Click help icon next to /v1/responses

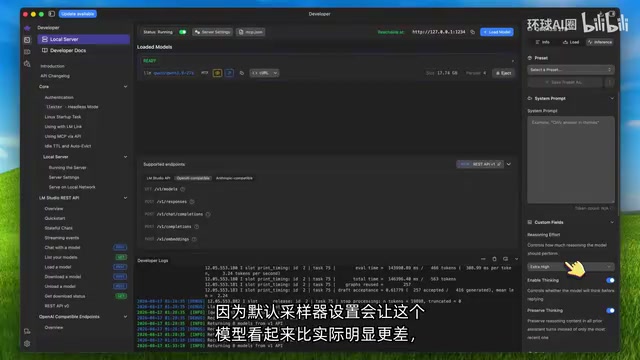(x=192, y=202)
